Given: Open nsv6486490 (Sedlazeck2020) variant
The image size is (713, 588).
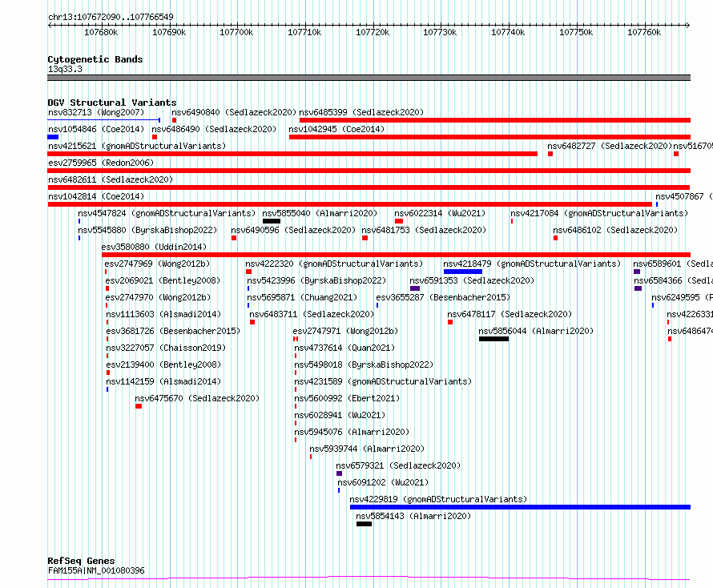Looking at the screenshot, I should point(214,129).
